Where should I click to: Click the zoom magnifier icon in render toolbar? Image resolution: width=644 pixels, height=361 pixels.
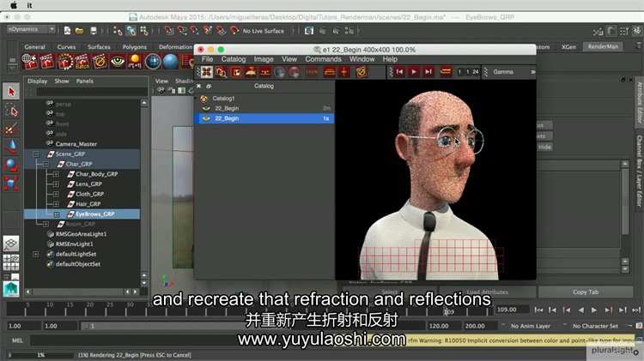click(x=222, y=72)
